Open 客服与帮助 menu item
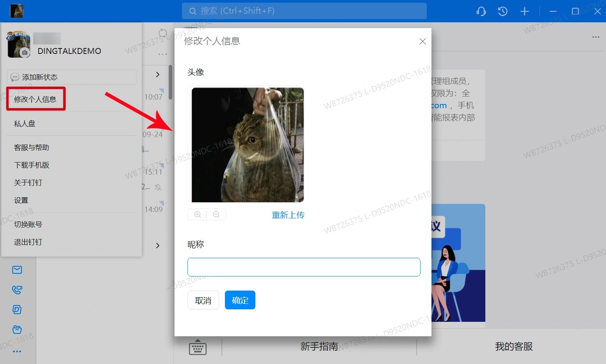 [x=32, y=148]
